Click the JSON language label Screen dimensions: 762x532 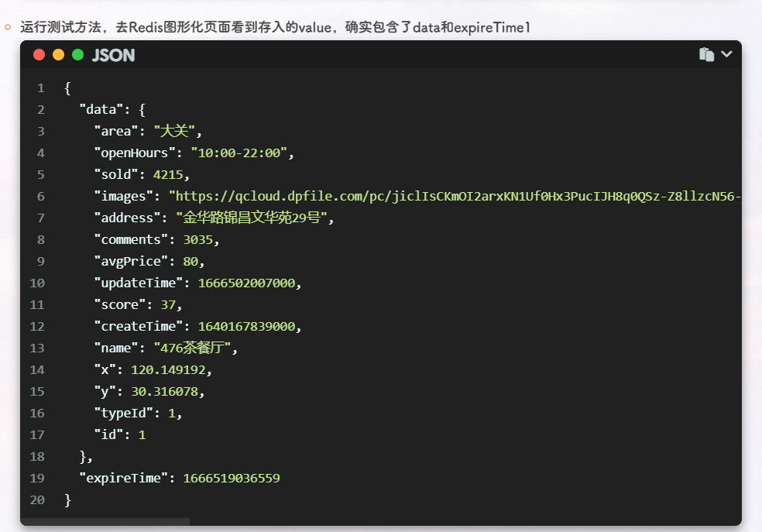(113, 56)
